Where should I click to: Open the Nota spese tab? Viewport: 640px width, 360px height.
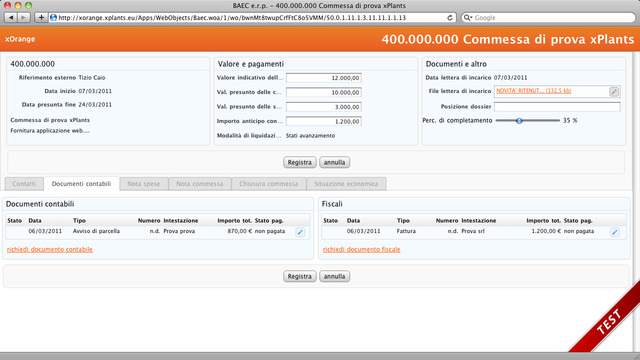(x=144, y=184)
